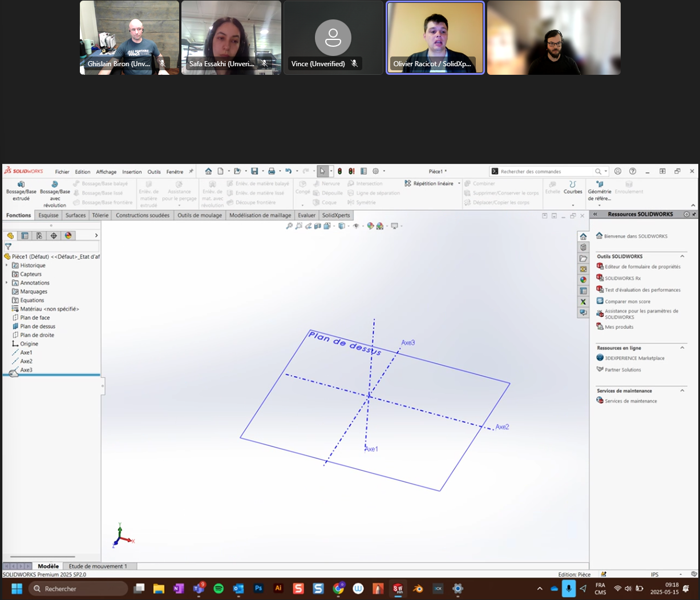The image size is (700, 600).
Task: Expand the Annotations folder node
Action: (x=7, y=283)
